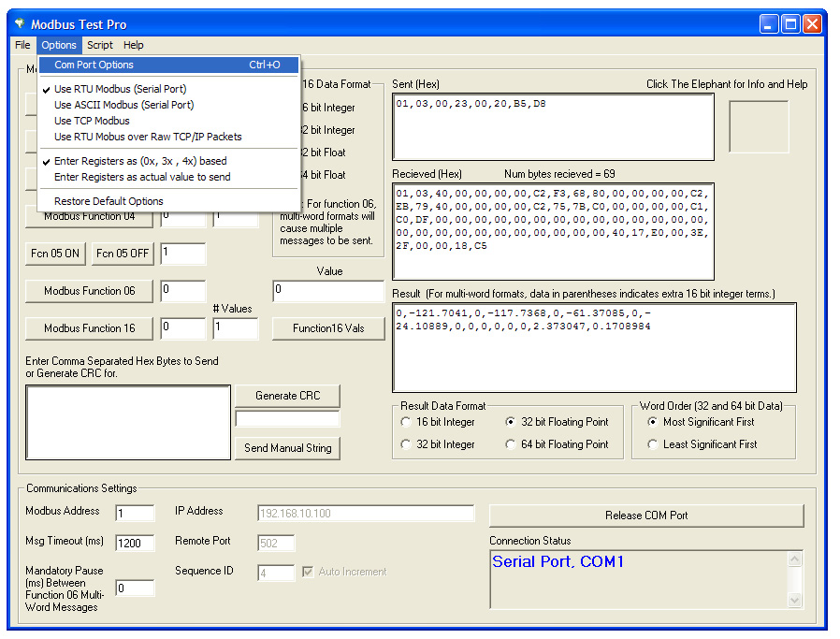Click the Sent (Hex) text box
The image size is (840, 639).
pos(554,127)
